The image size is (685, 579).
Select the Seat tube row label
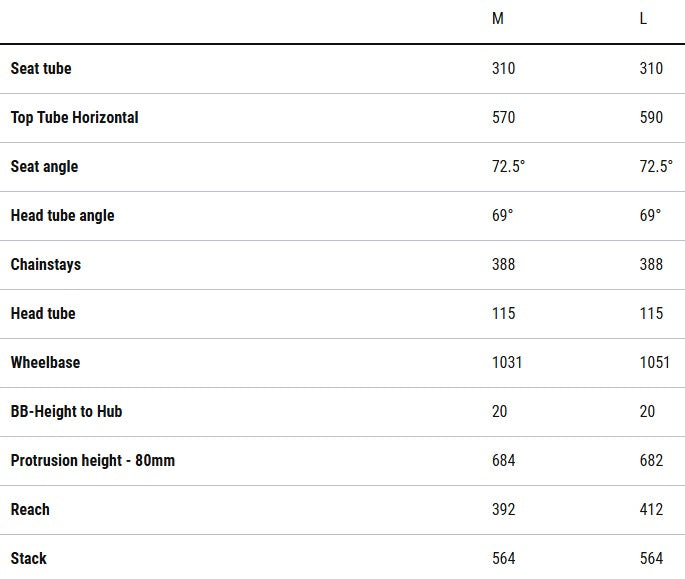pos(41,69)
